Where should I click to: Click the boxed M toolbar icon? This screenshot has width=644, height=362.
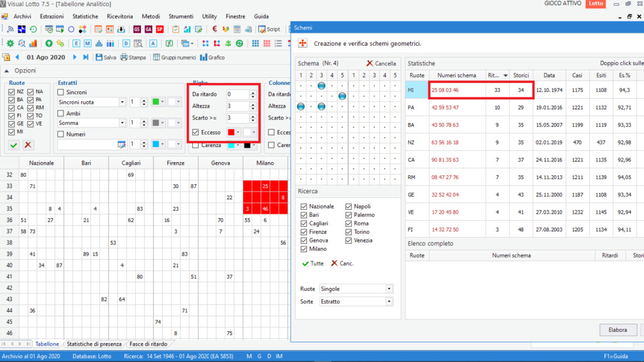(x=87, y=43)
